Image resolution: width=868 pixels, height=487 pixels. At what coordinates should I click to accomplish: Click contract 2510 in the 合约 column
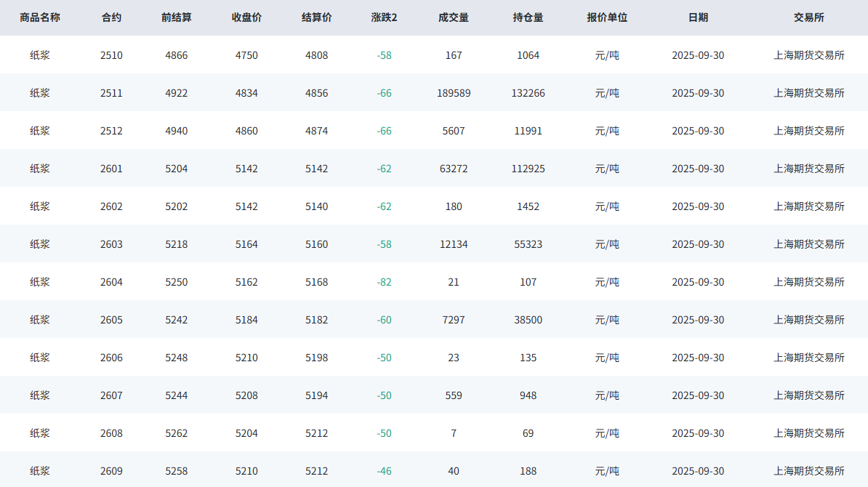[x=111, y=55]
